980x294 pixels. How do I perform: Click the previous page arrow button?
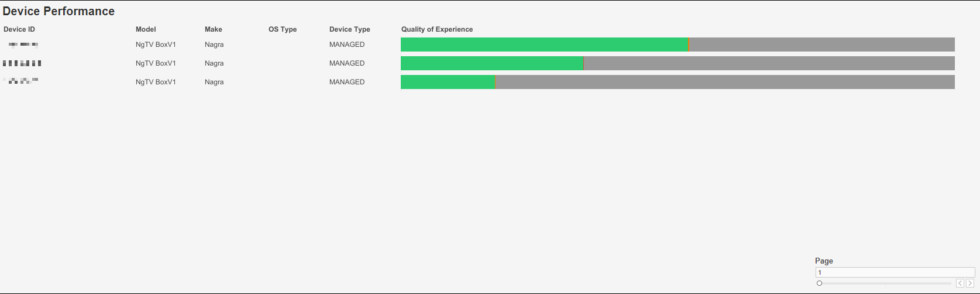[x=960, y=283]
